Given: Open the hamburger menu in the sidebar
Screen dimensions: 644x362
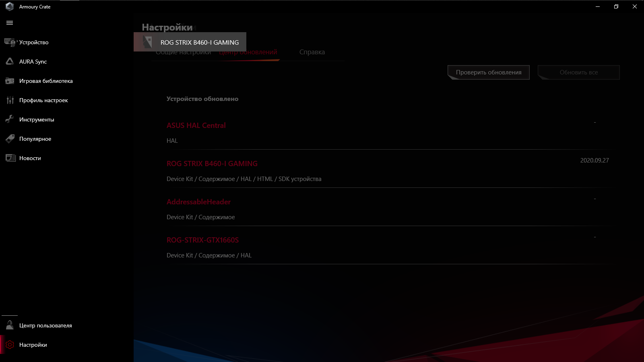Looking at the screenshot, I should point(10,23).
